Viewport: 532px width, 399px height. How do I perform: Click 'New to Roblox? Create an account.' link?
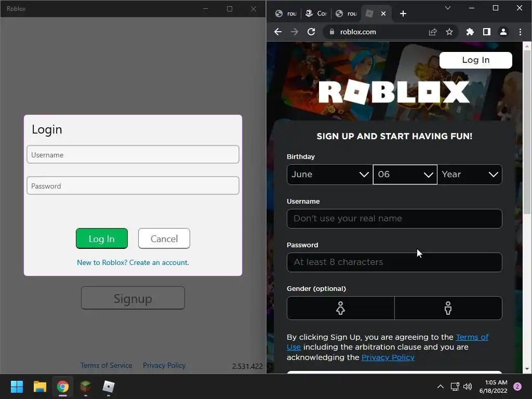click(x=133, y=262)
